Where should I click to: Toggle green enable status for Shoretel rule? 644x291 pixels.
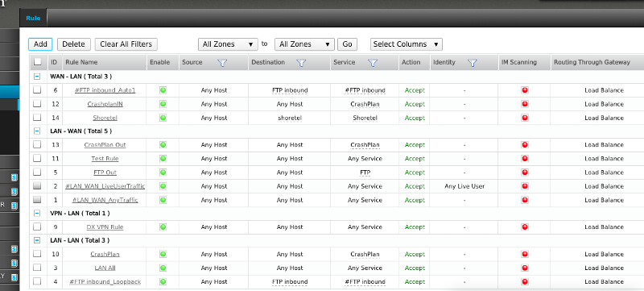click(x=163, y=118)
